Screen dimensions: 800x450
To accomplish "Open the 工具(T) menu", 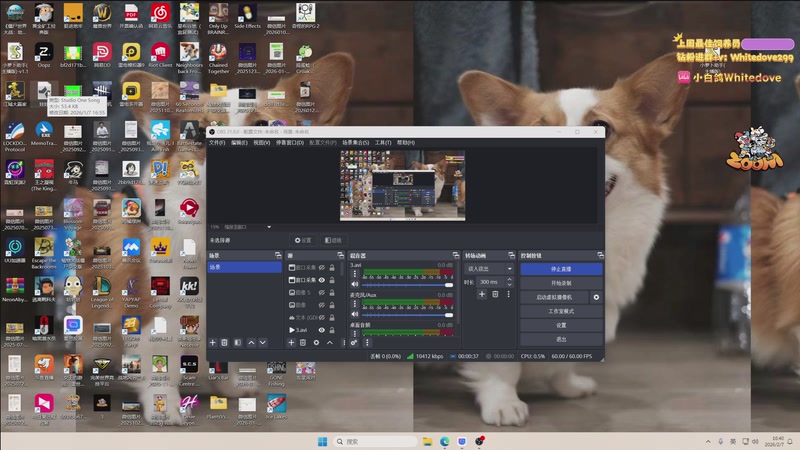I will click(x=383, y=143).
